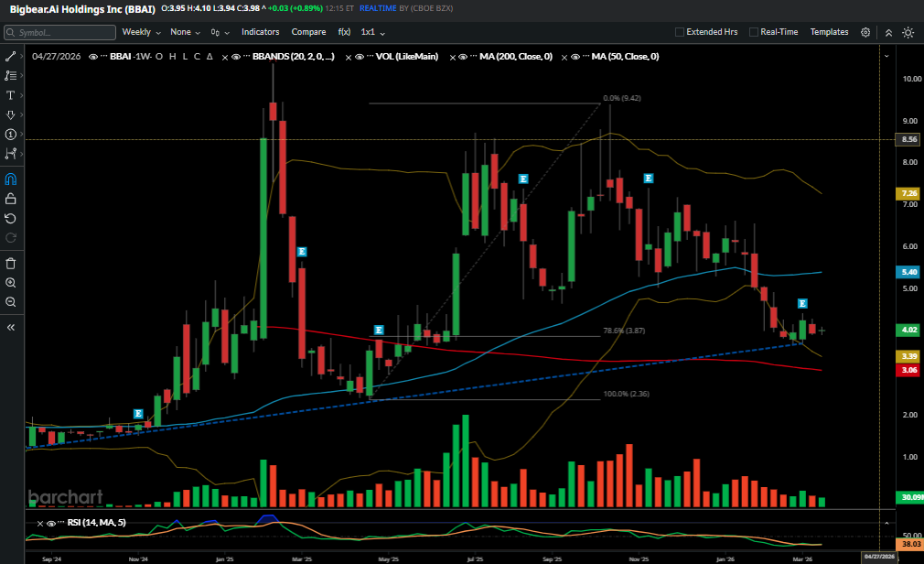The image size is (924, 564).
Task: Toggle visibility eye for VOL indicator
Action: coord(359,57)
